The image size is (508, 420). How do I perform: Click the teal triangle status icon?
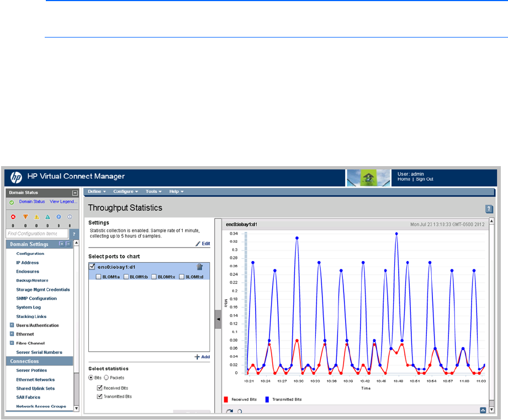(x=47, y=217)
